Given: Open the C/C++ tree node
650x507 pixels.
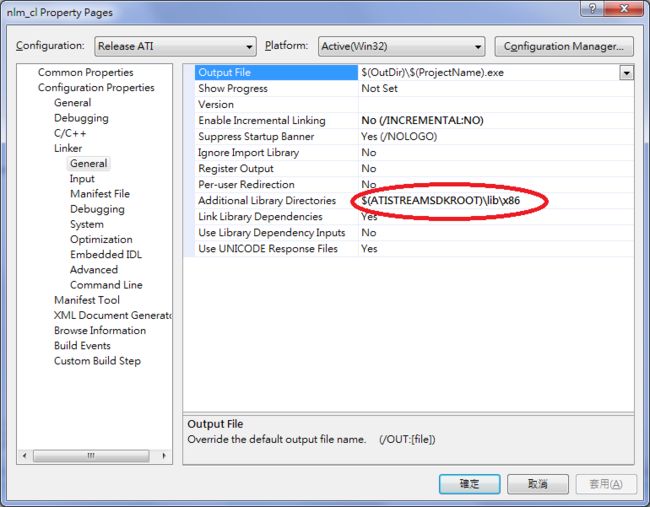Looking at the screenshot, I should 70,133.
